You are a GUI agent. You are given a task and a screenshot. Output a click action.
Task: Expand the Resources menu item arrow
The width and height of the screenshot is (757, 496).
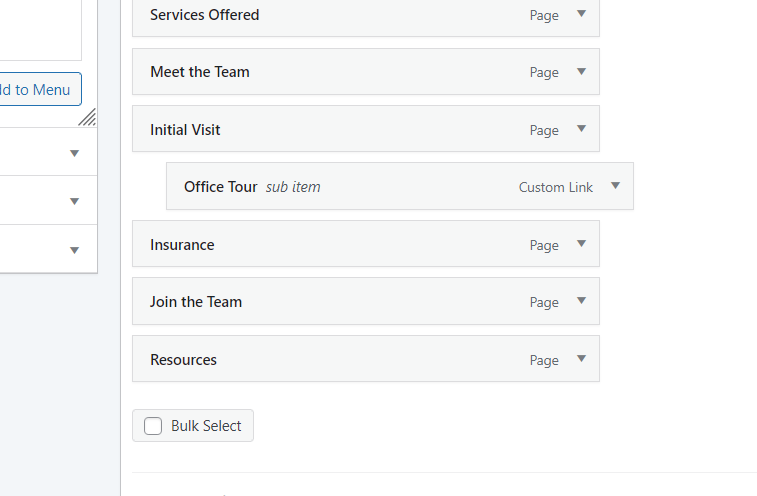pyautogui.click(x=581, y=359)
